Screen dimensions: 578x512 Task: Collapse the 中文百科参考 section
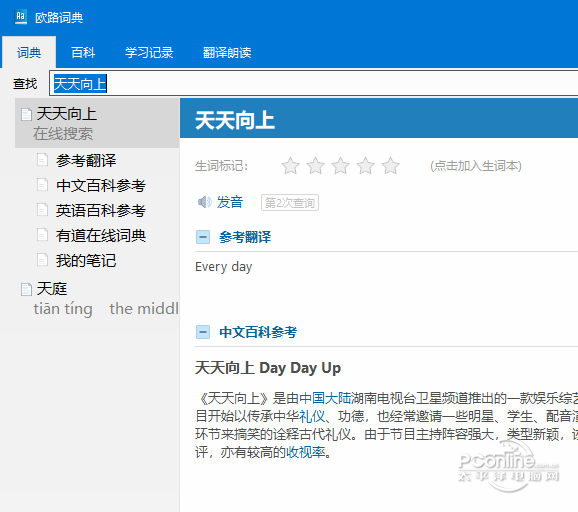(x=203, y=332)
